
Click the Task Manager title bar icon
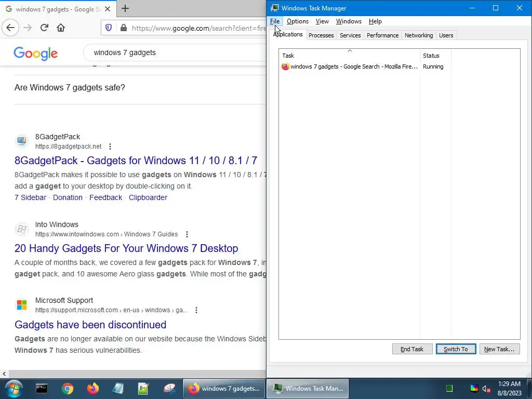point(275,8)
